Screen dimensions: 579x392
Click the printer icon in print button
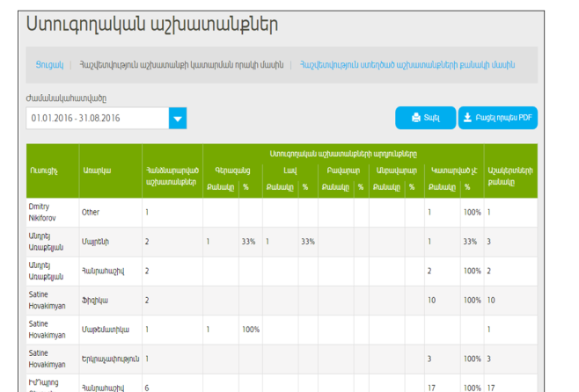[x=416, y=118]
